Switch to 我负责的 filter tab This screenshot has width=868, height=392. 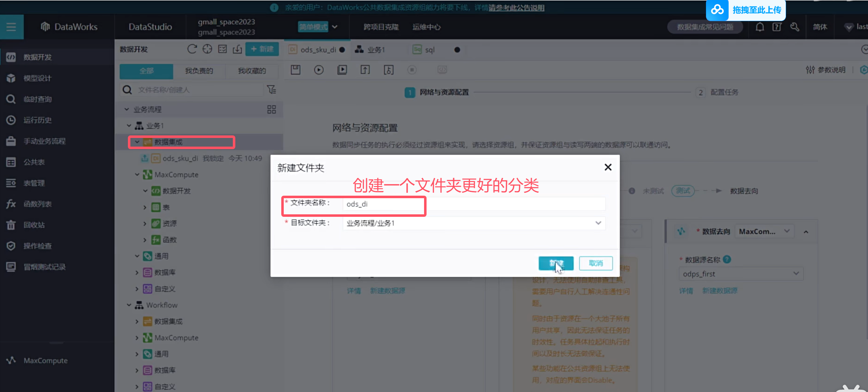click(x=199, y=71)
